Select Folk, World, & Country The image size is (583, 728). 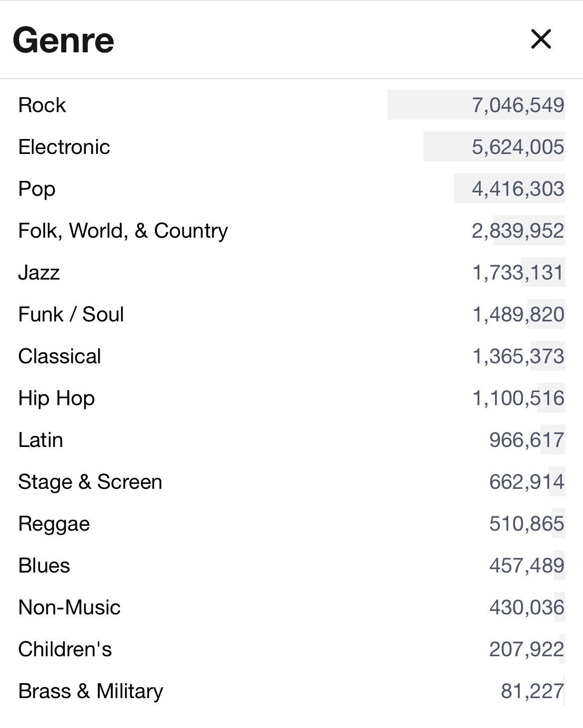point(291,230)
